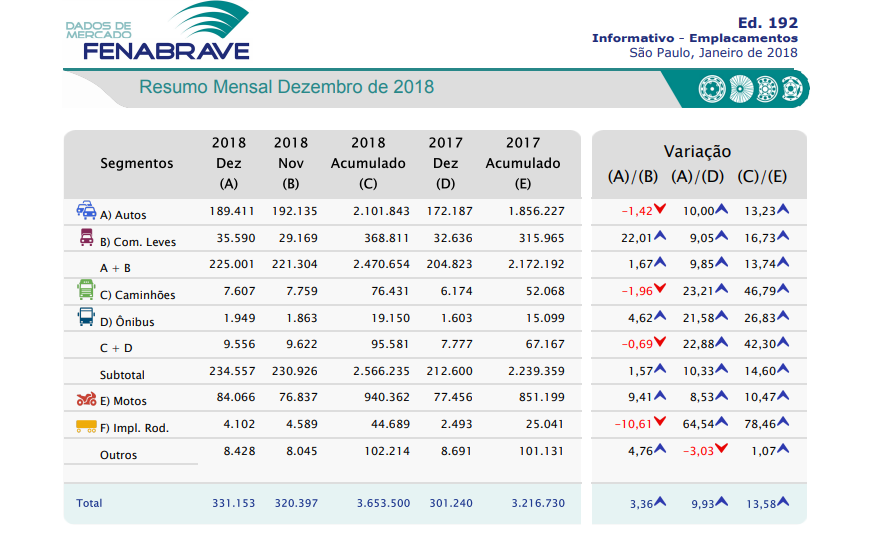879x534 pixels.
Task: Click the total accumulated value 3.653.500
Action: (383, 503)
